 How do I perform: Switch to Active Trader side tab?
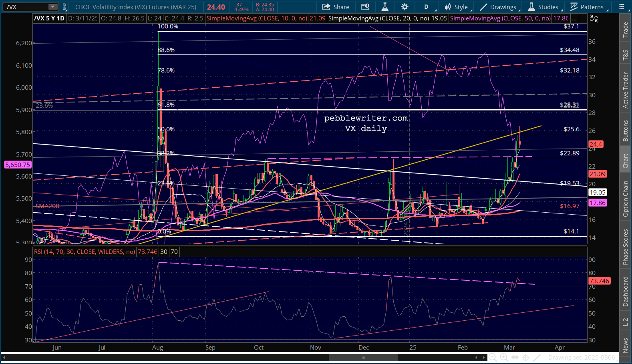[625, 90]
